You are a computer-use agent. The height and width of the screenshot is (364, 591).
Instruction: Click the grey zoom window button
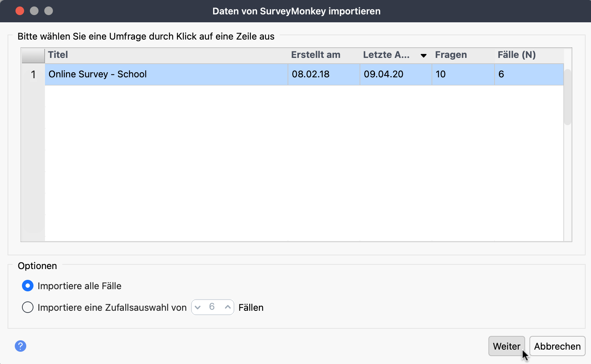pos(49,11)
